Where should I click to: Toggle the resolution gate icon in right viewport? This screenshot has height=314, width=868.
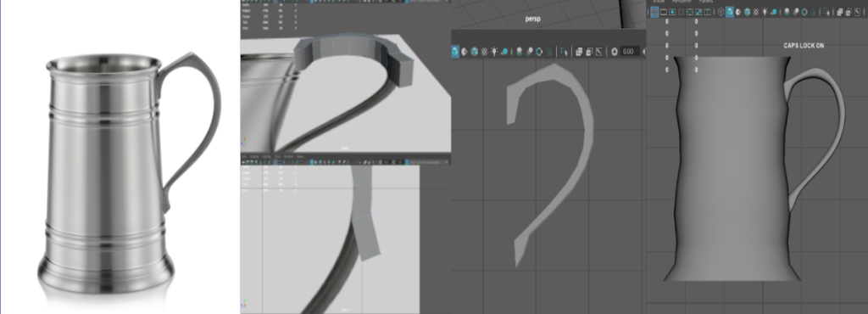click(672, 12)
